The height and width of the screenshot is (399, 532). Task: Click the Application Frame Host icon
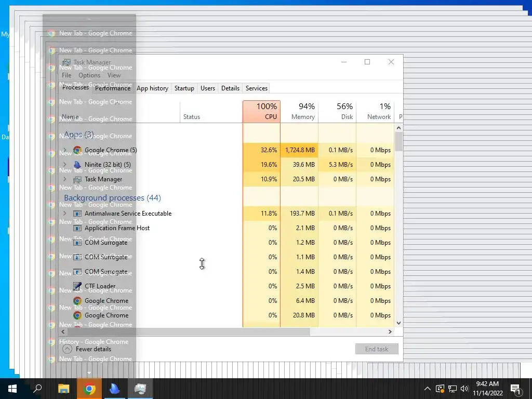tap(77, 228)
